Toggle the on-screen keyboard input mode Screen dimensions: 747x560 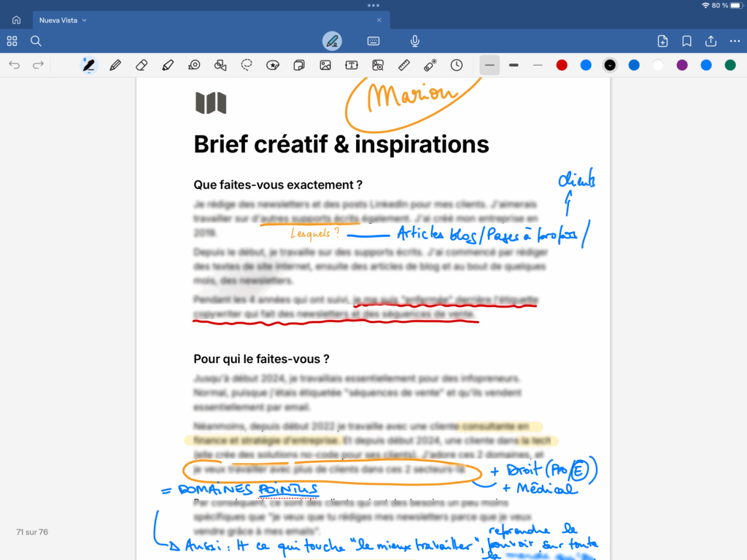click(x=373, y=42)
